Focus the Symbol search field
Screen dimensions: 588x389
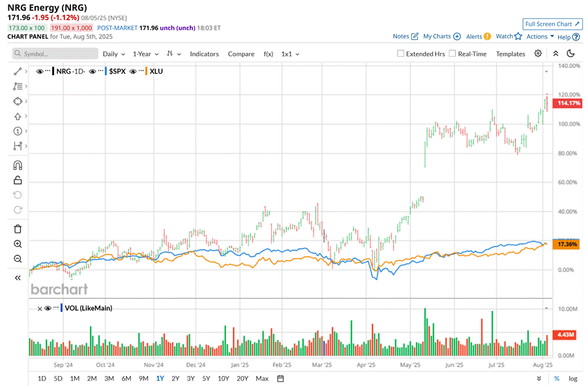point(55,54)
